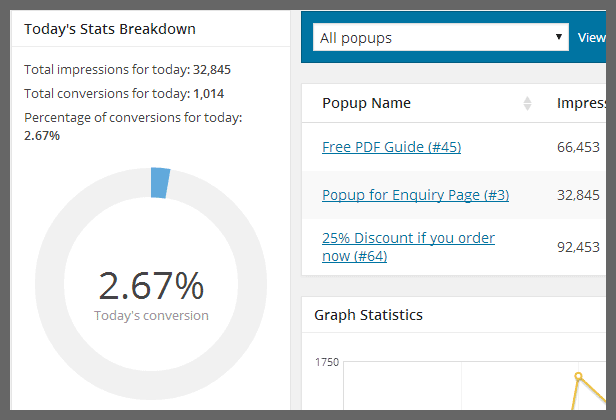
Task: Click the Popup Name column header
Action: (x=366, y=103)
